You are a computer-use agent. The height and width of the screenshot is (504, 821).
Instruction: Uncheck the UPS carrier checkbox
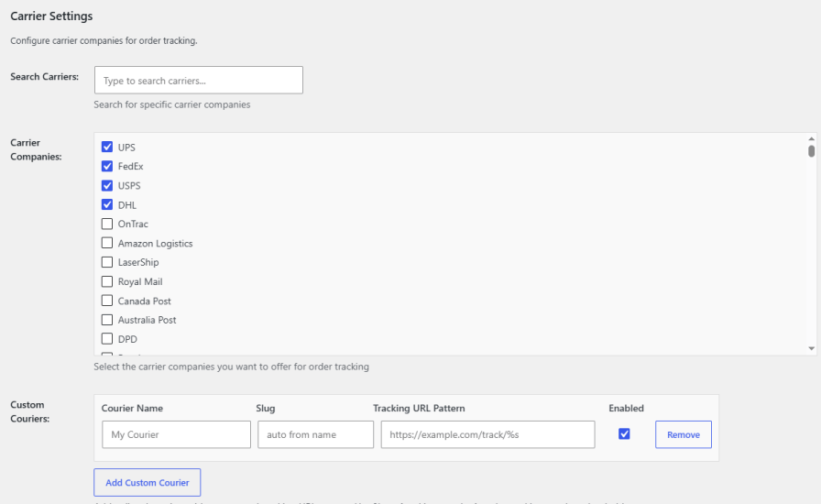107,147
